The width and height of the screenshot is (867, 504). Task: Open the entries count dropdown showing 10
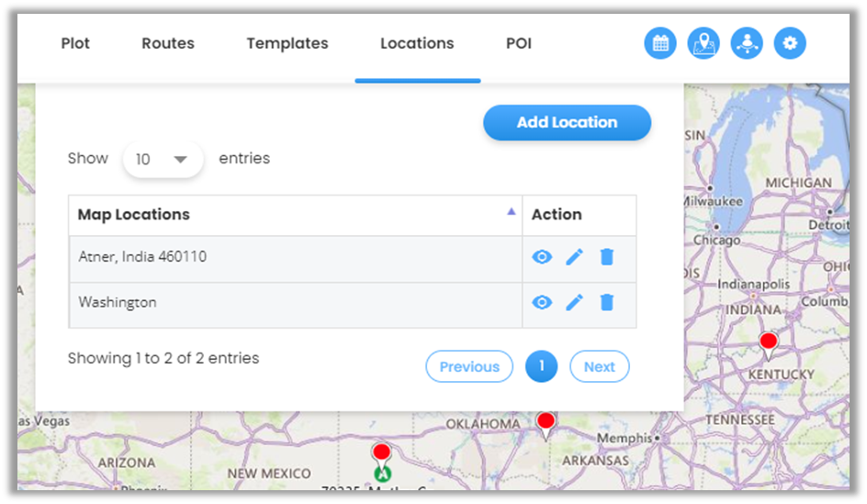pyautogui.click(x=163, y=159)
